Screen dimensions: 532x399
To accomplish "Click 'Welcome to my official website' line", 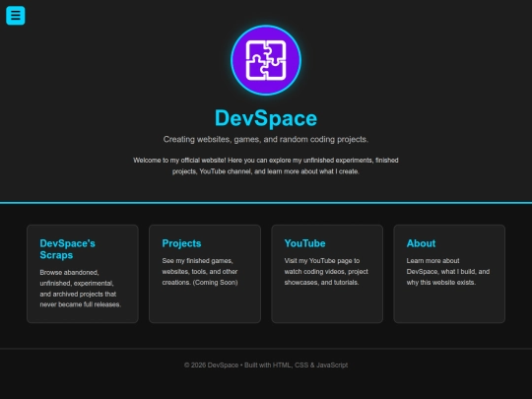I will click(266, 161).
